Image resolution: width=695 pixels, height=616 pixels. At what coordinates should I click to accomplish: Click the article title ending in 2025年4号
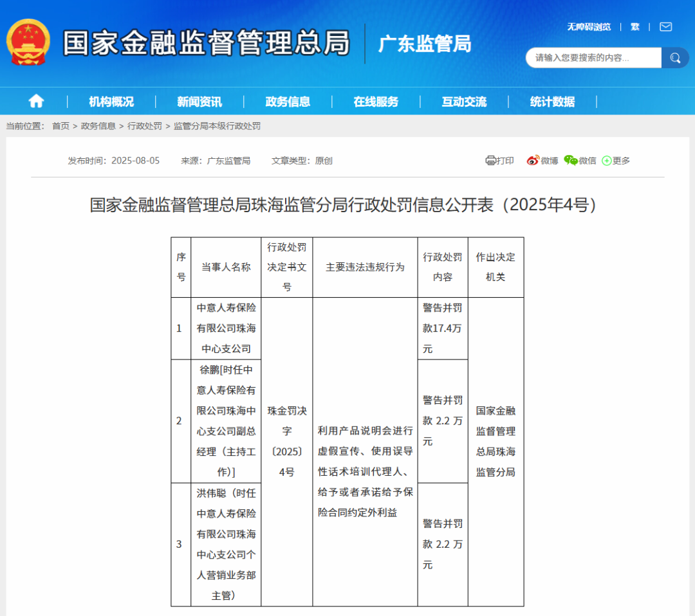point(344,204)
